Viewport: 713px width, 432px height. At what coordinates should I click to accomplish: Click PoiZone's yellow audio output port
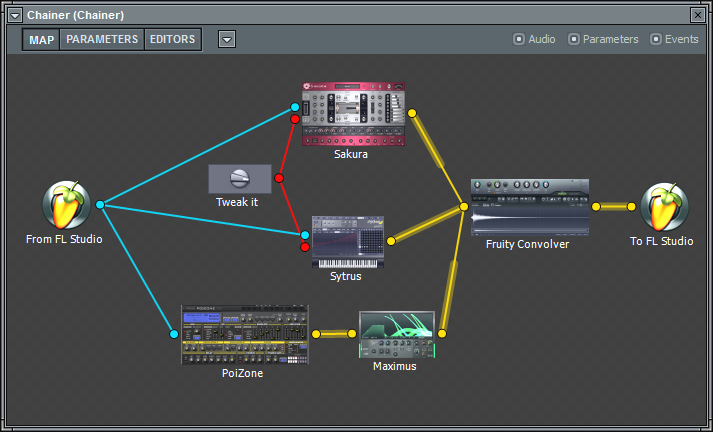[316, 334]
